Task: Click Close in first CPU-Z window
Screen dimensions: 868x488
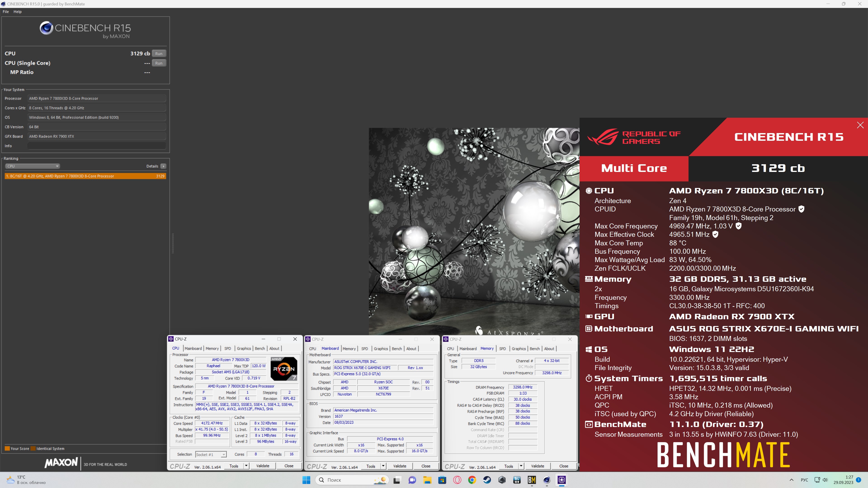Action: pyautogui.click(x=289, y=466)
